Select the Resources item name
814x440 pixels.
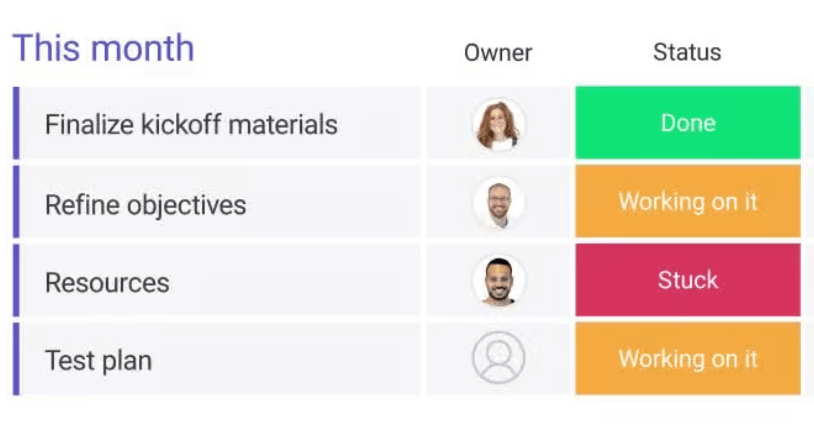pyautogui.click(x=107, y=283)
